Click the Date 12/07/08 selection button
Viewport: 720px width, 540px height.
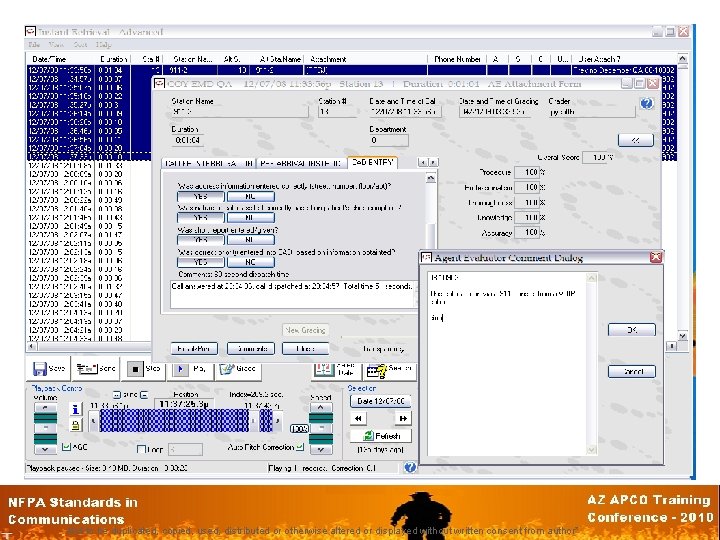[x=380, y=401]
